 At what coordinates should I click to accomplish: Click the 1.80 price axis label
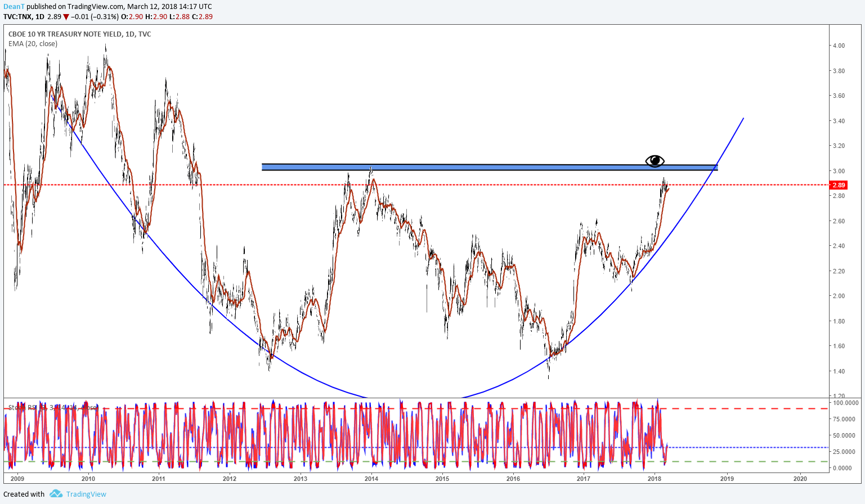tap(839, 321)
